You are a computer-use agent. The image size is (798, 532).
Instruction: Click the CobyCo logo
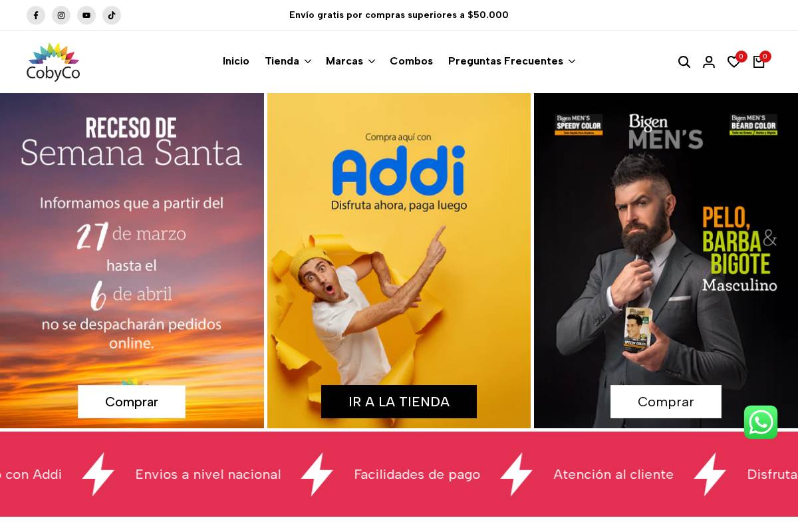53,62
